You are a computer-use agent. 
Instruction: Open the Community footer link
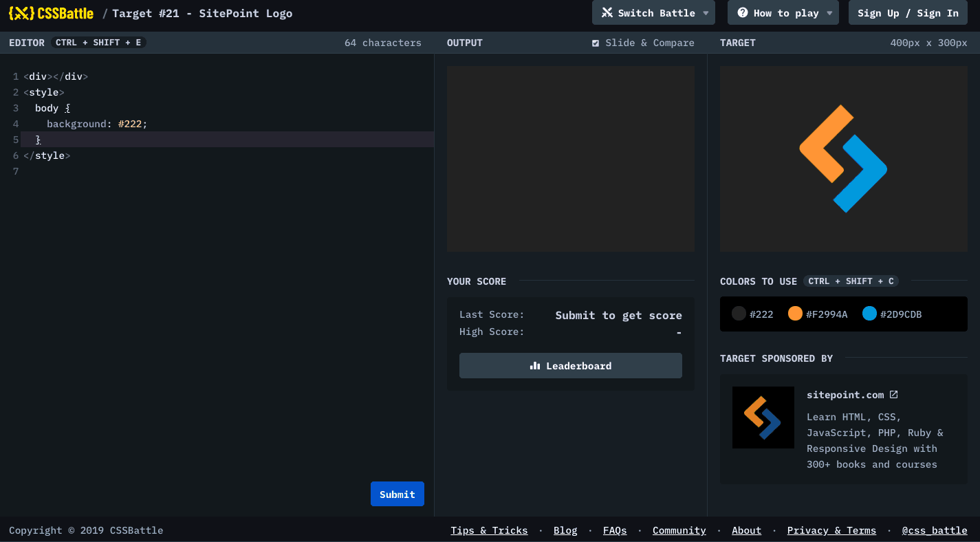679,530
